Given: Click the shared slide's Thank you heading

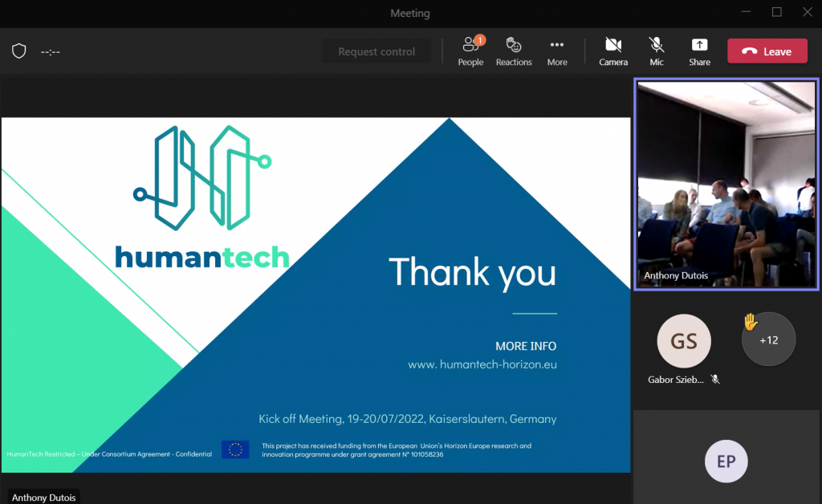Looking at the screenshot, I should [472, 272].
